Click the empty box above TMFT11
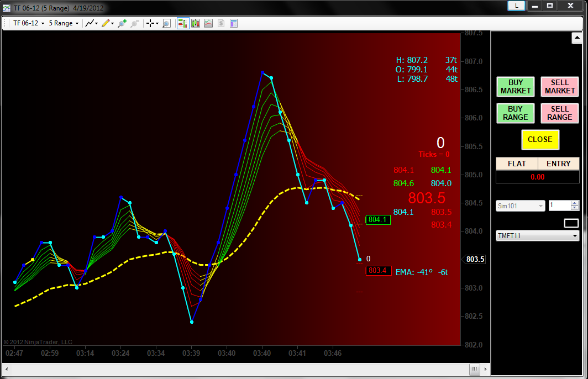588x379 pixels. coord(571,223)
